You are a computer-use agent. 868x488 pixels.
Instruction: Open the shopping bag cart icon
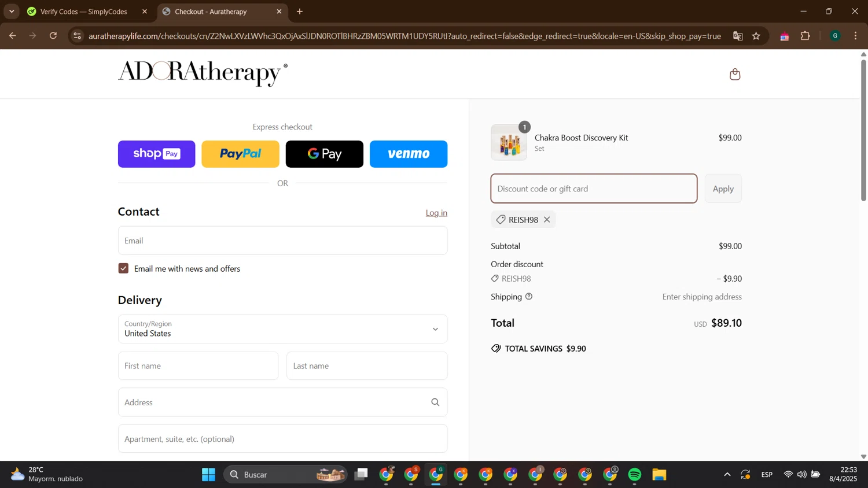pyautogui.click(x=735, y=74)
